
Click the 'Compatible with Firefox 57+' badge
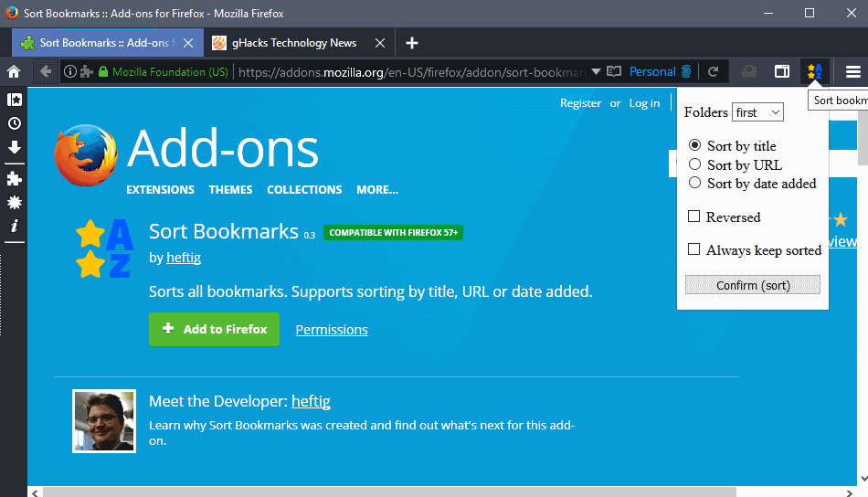tap(394, 232)
